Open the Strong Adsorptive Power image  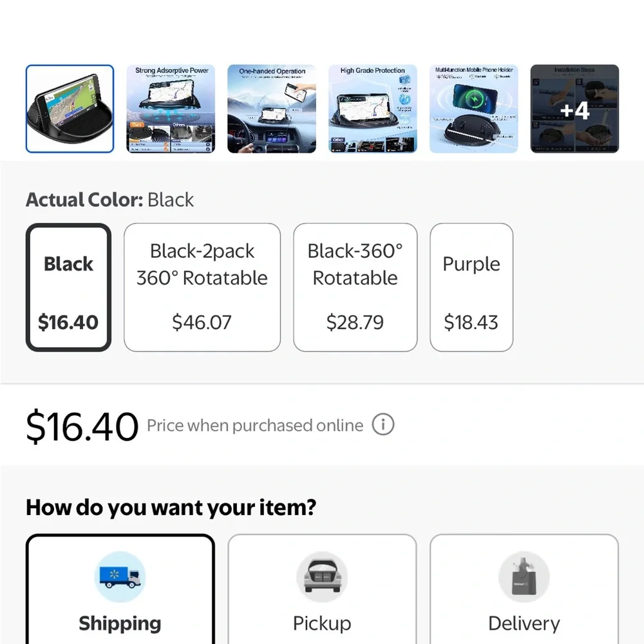(171, 109)
